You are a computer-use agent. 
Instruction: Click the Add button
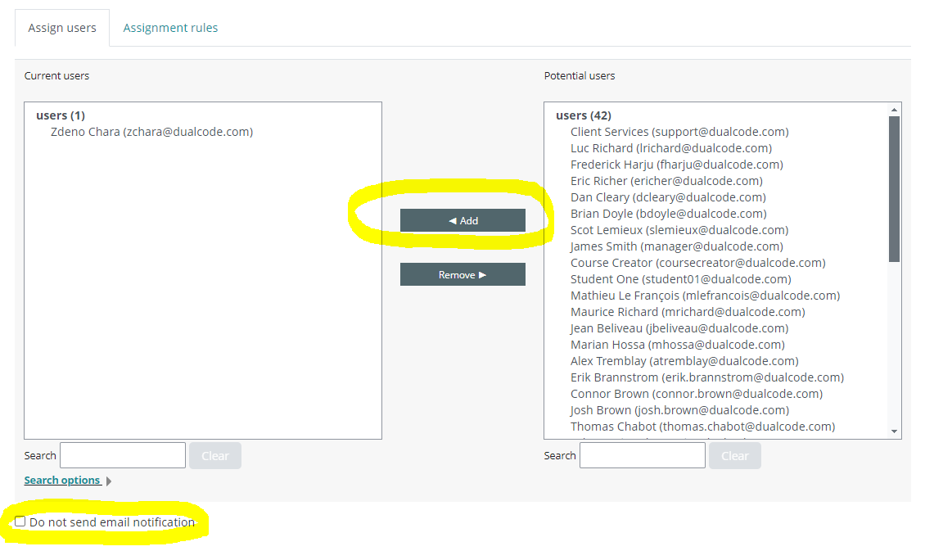pos(463,220)
